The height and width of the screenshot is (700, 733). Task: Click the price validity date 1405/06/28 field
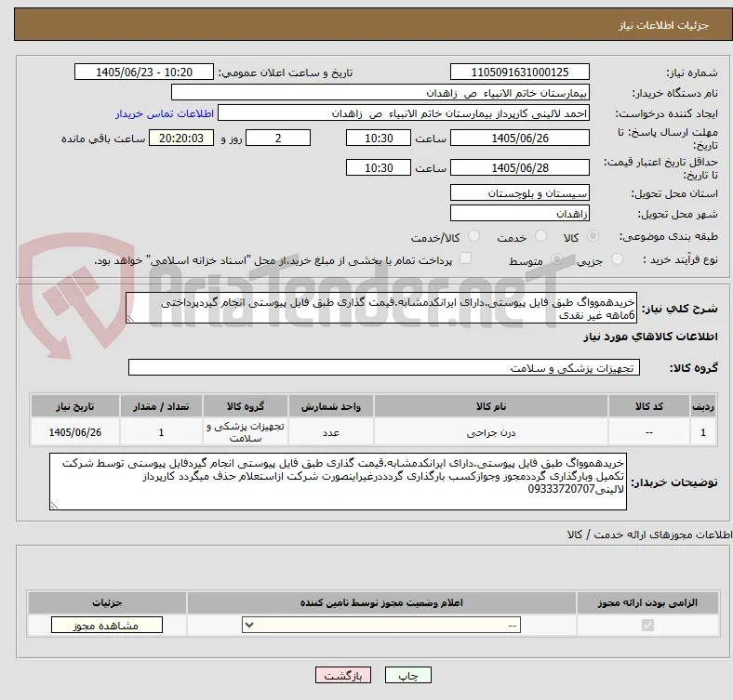click(519, 167)
